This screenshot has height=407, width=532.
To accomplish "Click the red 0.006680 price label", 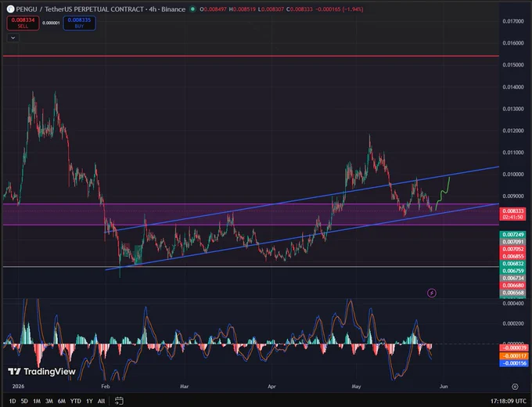I will (x=512, y=286).
